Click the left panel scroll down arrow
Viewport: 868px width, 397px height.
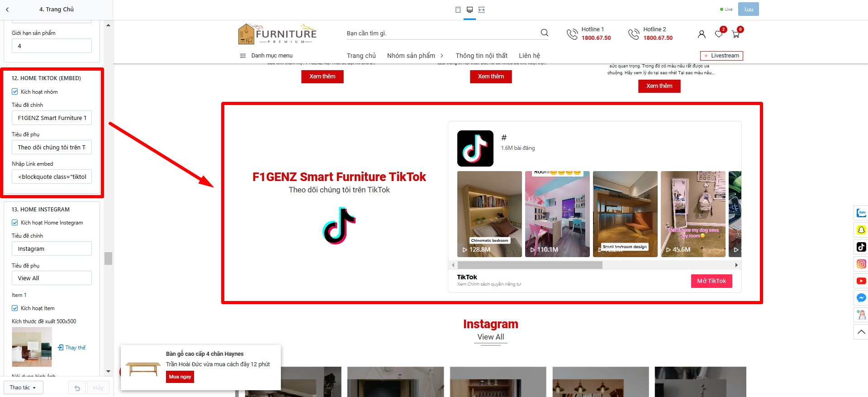click(x=108, y=371)
